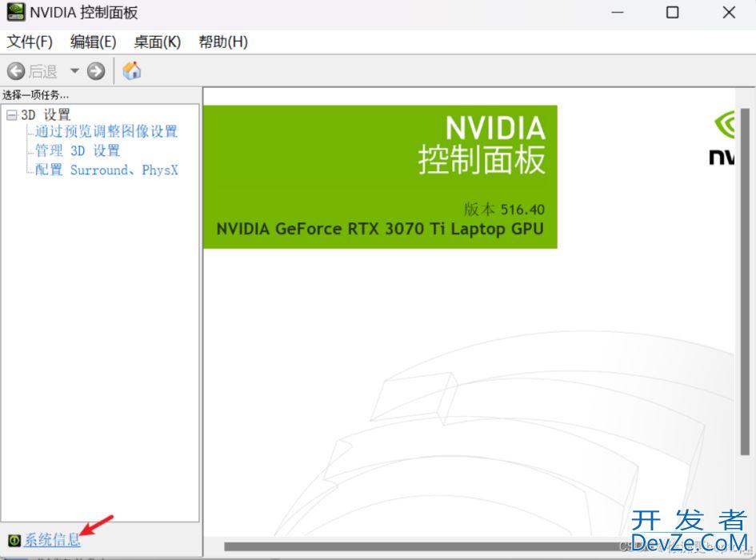
Task: Open the 帮助(H) menu
Action: click(222, 42)
